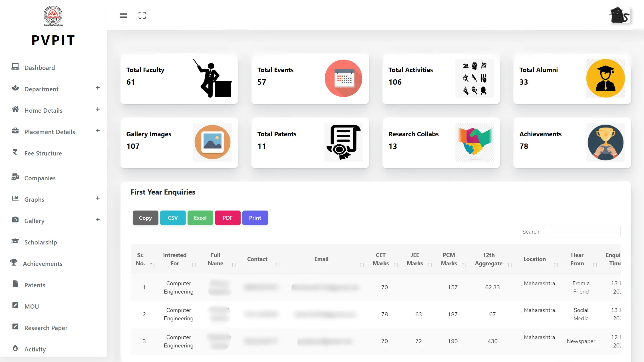Focus the enquiries Search input field
Screen dimensions: 644x362
point(582,232)
